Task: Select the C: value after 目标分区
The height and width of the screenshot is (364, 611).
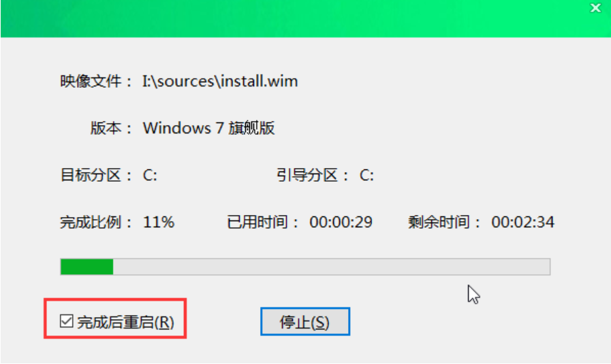Action: click(150, 176)
